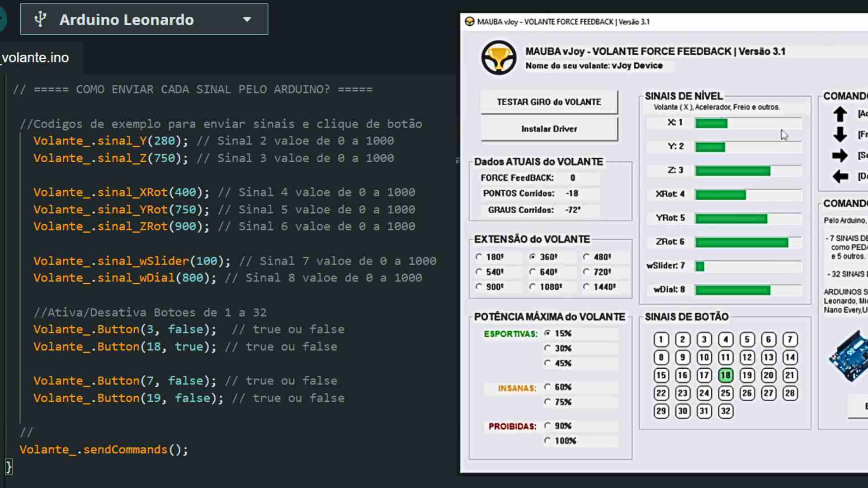This screenshot has height=488, width=868.
Task: Click button signal indicator 7
Action: point(790,340)
